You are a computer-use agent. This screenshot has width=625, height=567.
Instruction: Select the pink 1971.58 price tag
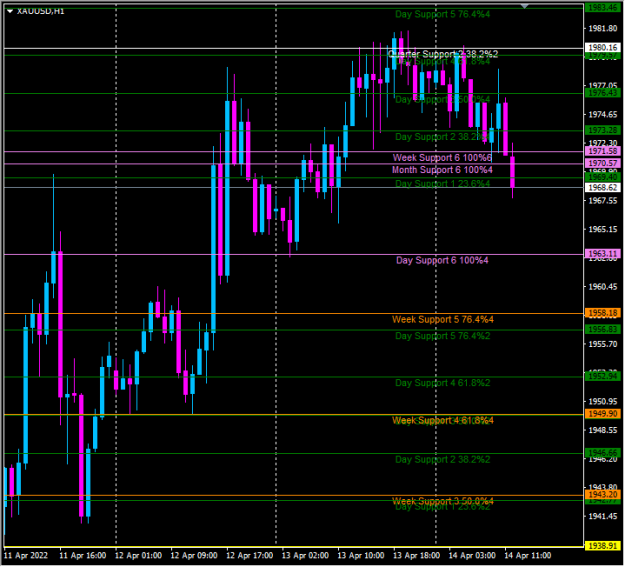603,151
